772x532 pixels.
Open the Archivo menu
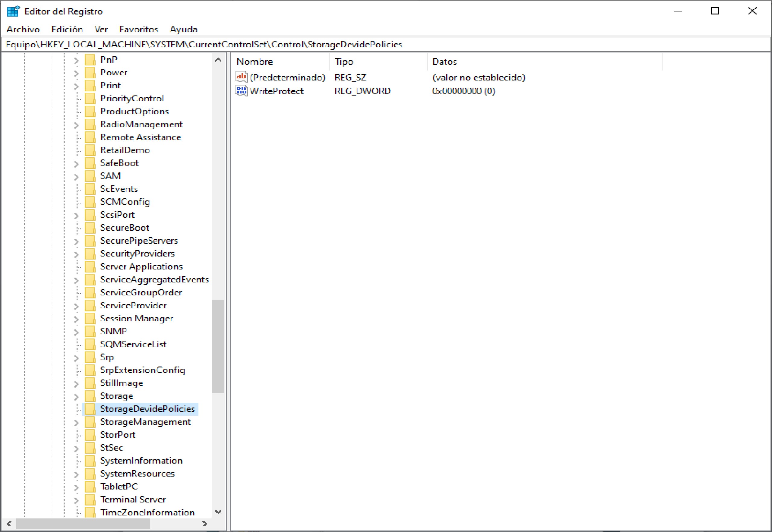coord(23,29)
